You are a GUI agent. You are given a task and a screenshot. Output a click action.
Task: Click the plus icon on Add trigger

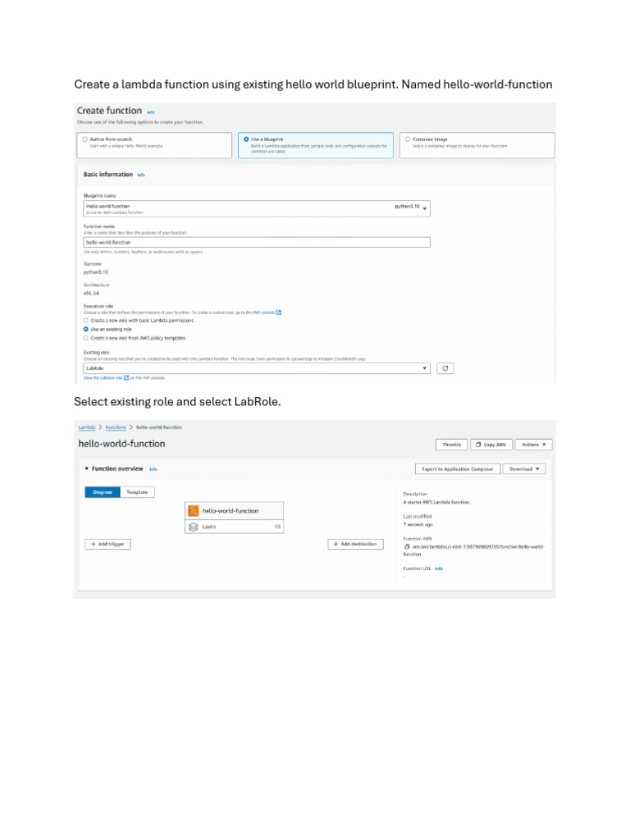(94, 544)
